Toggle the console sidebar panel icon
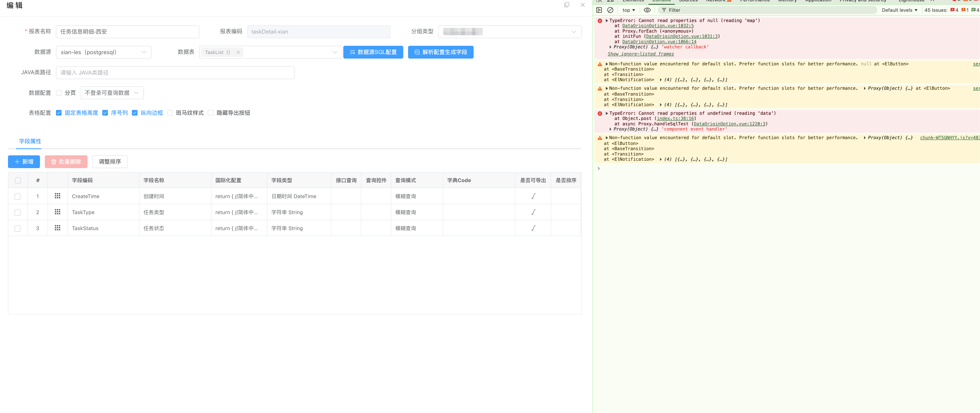 pos(599,10)
